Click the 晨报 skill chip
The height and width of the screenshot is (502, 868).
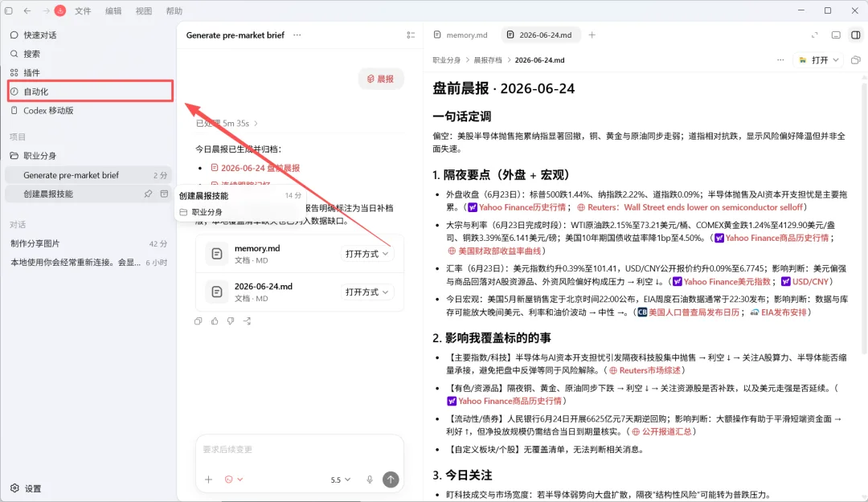point(380,80)
